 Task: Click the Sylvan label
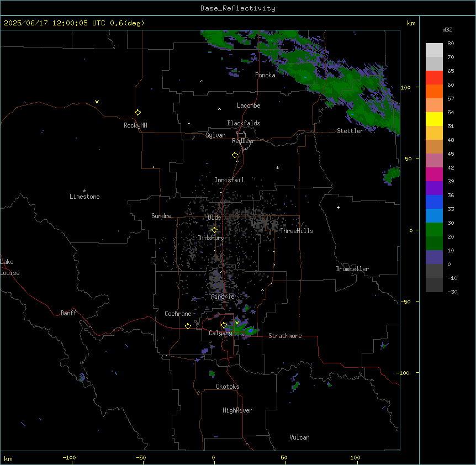click(215, 135)
